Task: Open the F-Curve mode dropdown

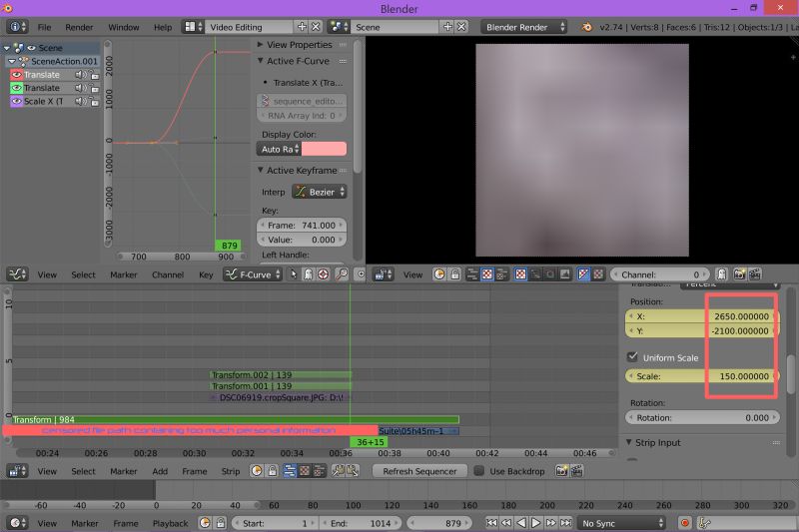Action: 254,274
